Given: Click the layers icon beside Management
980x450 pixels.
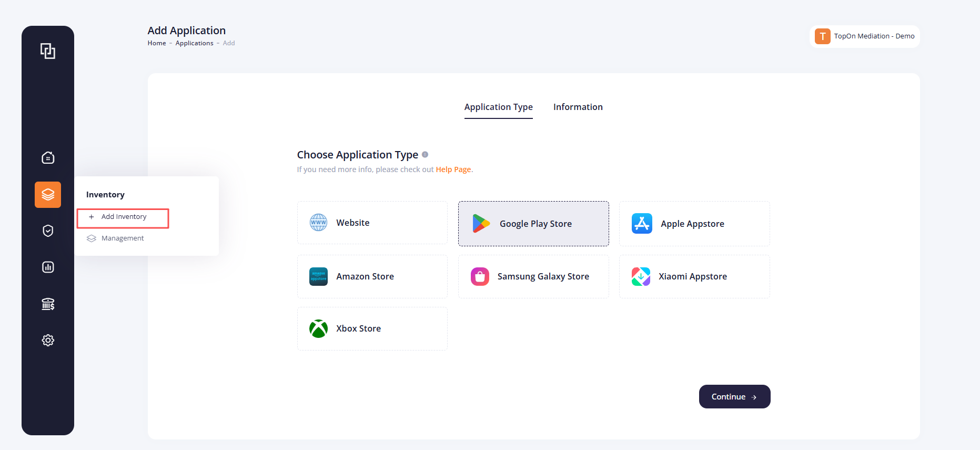Looking at the screenshot, I should 92,238.
